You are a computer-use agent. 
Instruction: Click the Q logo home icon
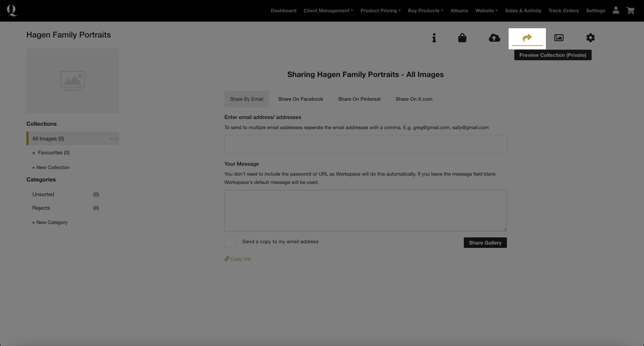11,11
